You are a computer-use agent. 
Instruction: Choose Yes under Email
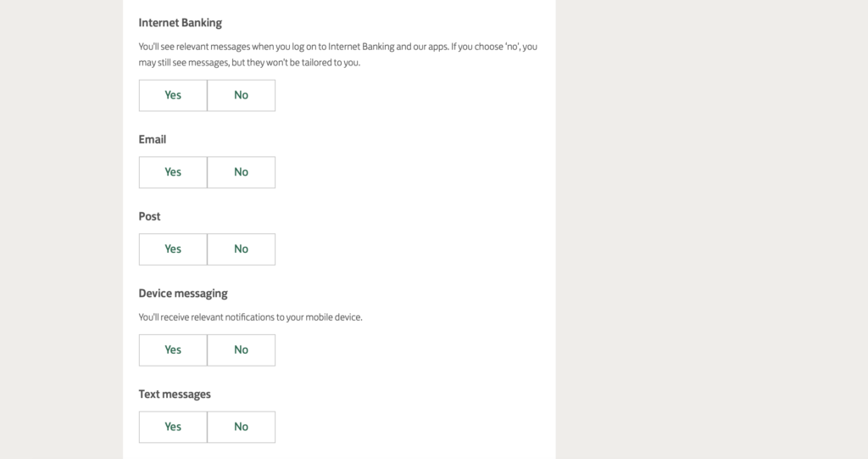point(173,172)
